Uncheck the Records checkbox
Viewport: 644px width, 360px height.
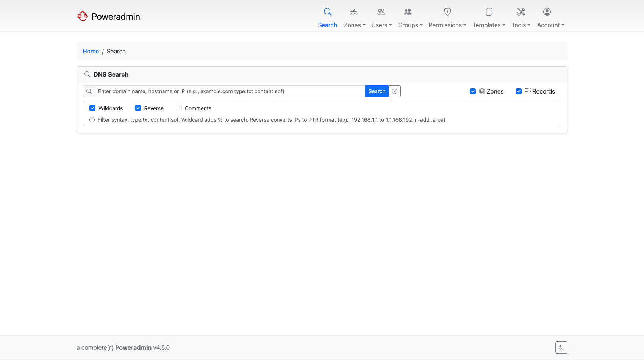tap(519, 91)
